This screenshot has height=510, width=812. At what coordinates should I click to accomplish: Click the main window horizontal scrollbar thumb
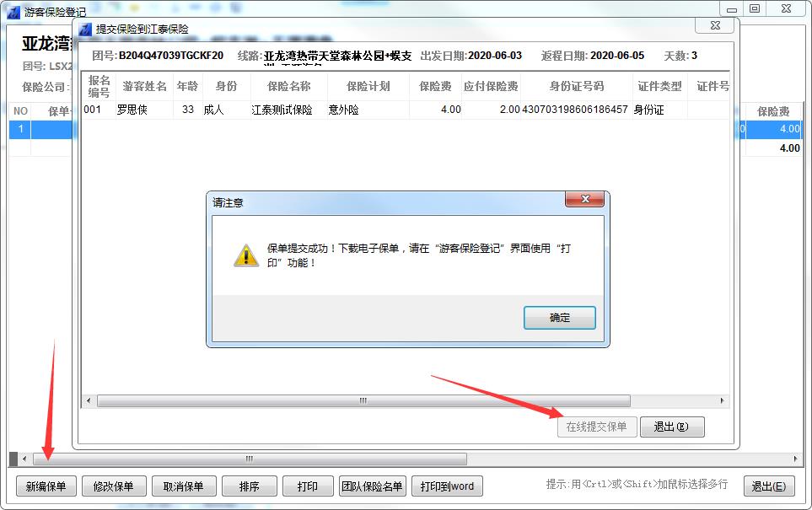(x=250, y=459)
